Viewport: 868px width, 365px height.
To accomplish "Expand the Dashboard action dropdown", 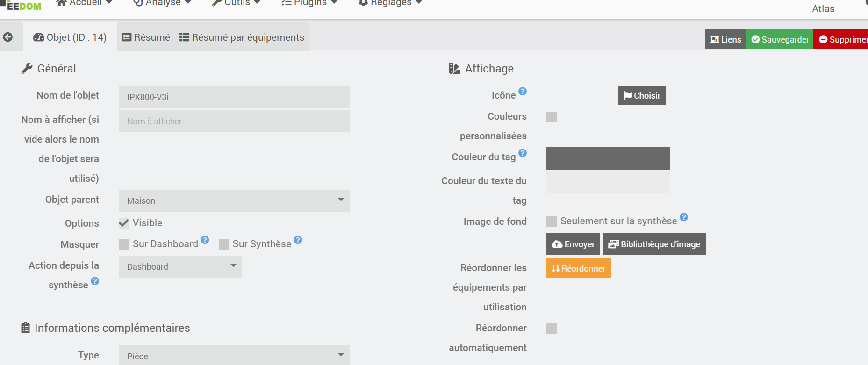I will coord(180,266).
